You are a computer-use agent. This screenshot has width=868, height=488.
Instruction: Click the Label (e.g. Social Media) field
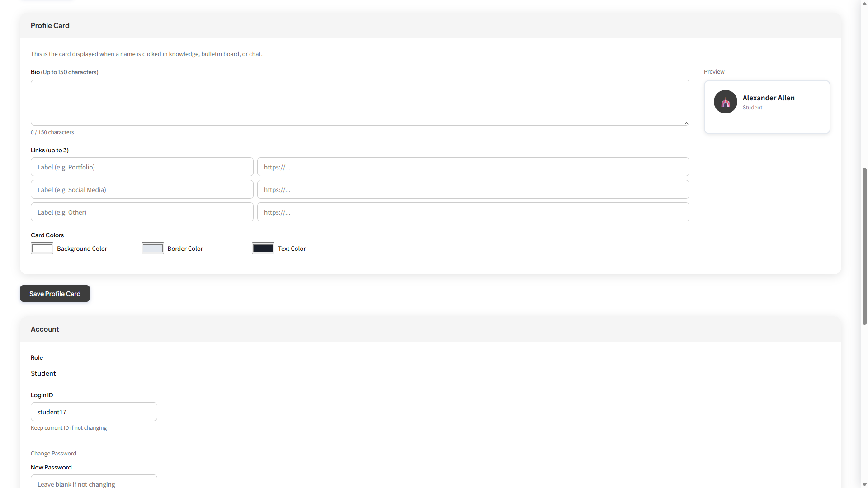[x=142, y=189]
